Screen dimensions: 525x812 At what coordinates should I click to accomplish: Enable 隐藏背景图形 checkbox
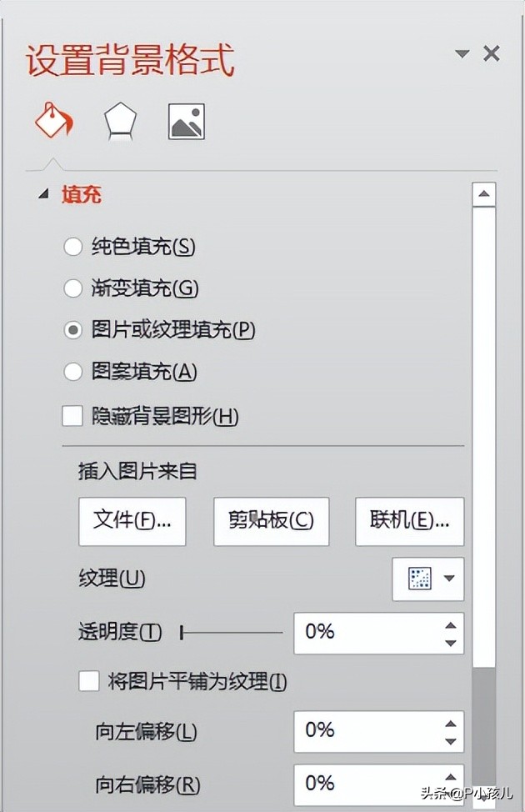(x=72, y=416)
